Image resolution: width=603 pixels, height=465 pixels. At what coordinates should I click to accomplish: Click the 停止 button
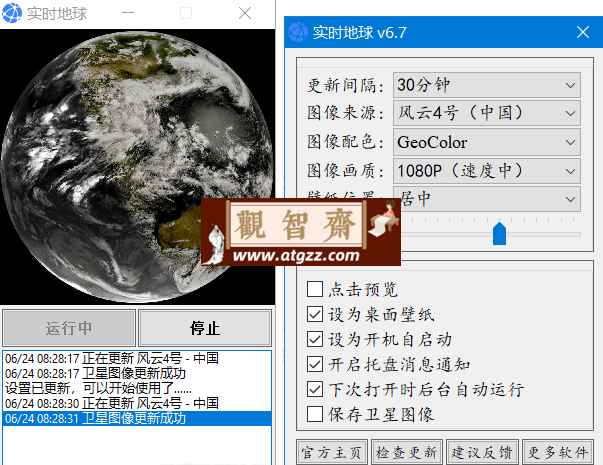pyautogui.click(x=205, y=328)
